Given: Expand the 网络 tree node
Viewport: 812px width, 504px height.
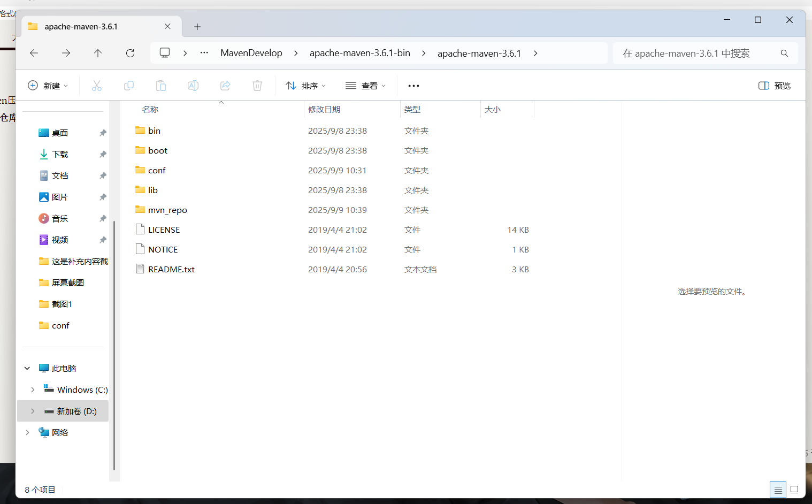Looking at the screenshot, I should click(x=27, y=432).
